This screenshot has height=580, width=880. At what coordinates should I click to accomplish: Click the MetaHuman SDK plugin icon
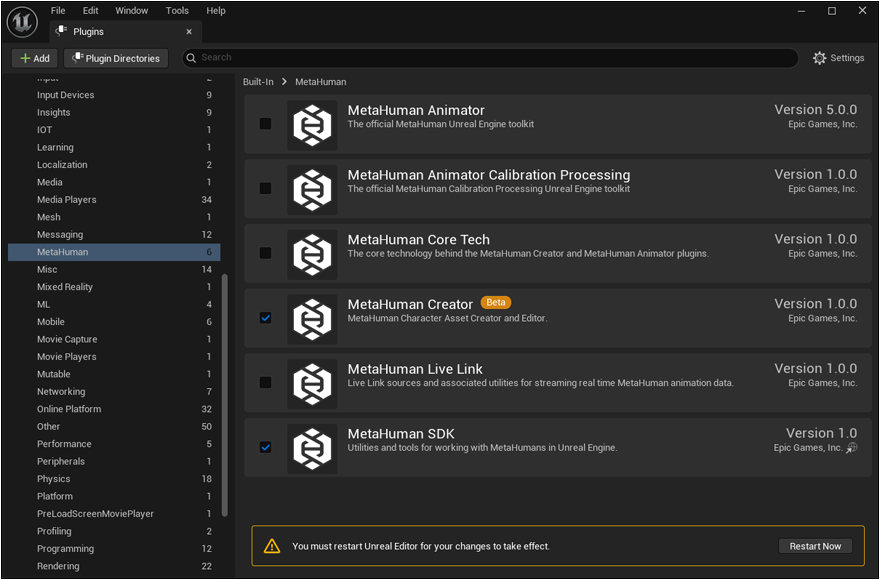coord(313,449)
